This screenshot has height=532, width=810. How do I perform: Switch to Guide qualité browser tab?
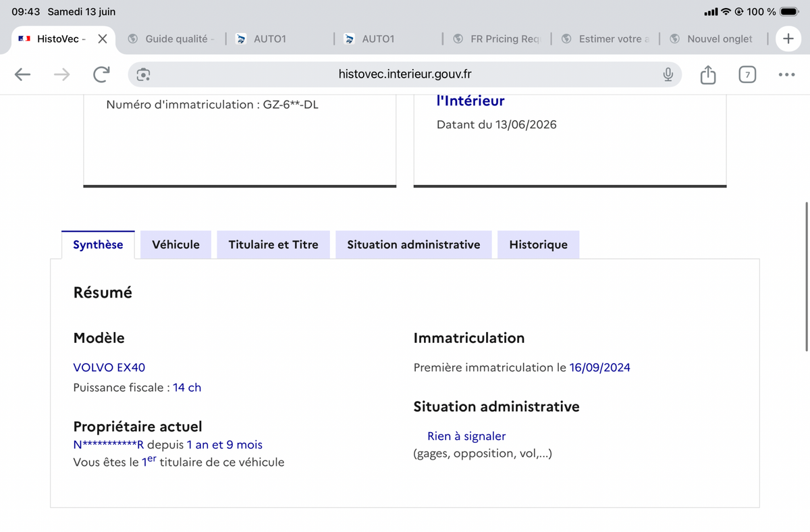point(171,38)
